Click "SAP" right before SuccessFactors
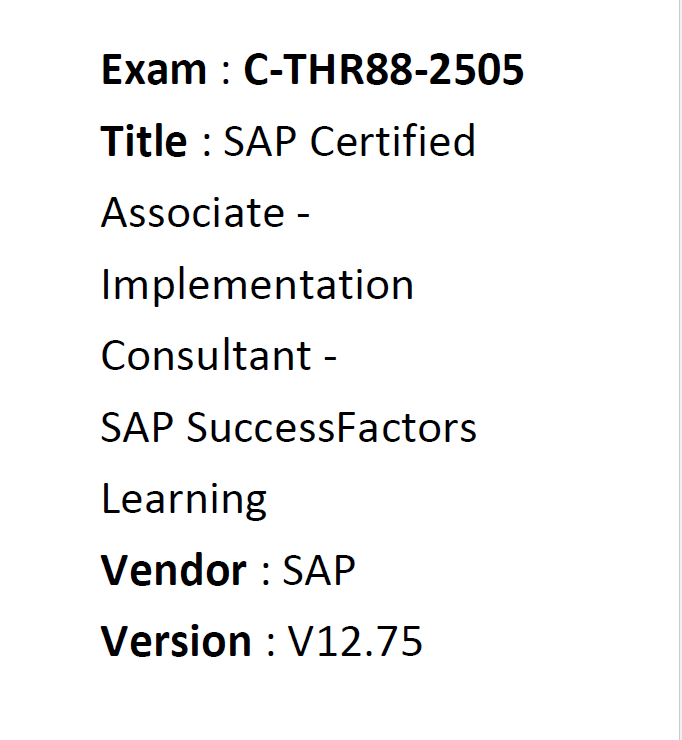This screenshot has height=740, width=682. (x=137, y=428)
